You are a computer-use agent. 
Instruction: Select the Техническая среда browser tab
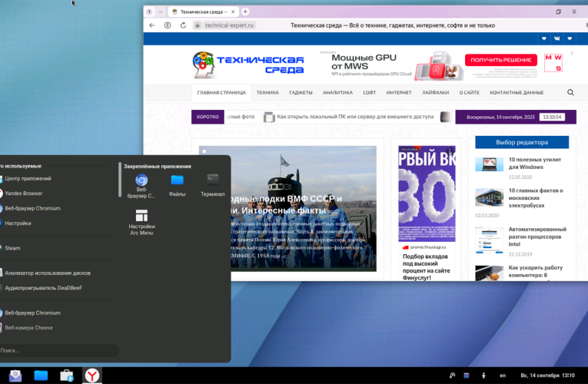pyautogui.click(x=203, y=12)
